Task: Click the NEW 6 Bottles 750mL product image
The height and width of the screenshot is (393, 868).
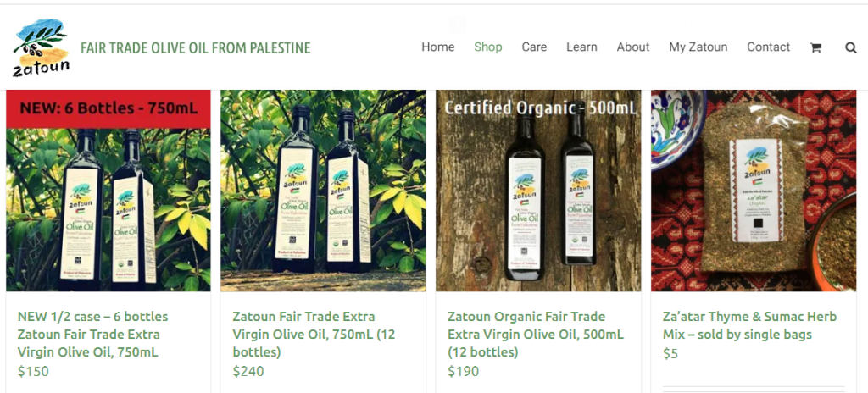Action: point(108,191)
